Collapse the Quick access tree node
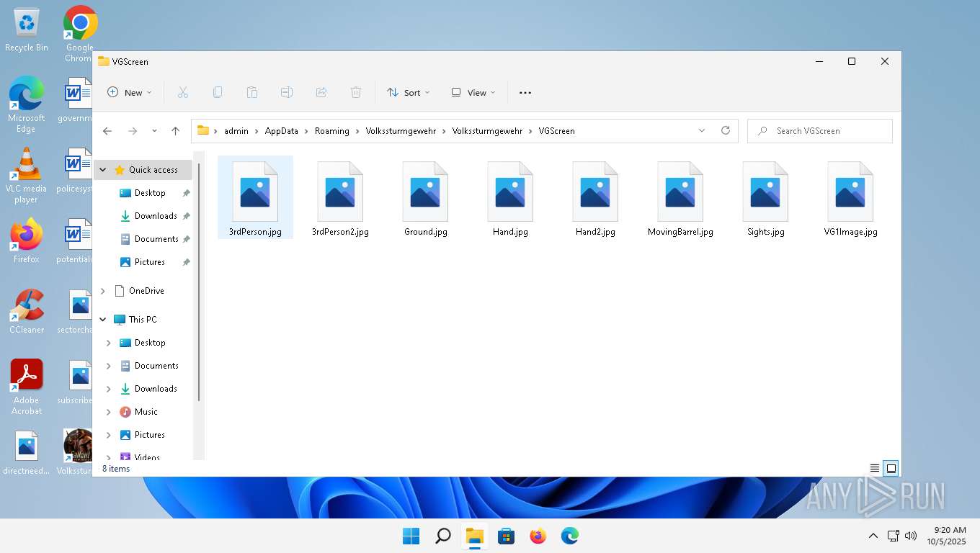The height and width of the screenshot is (553, 980). pos(103,170)
